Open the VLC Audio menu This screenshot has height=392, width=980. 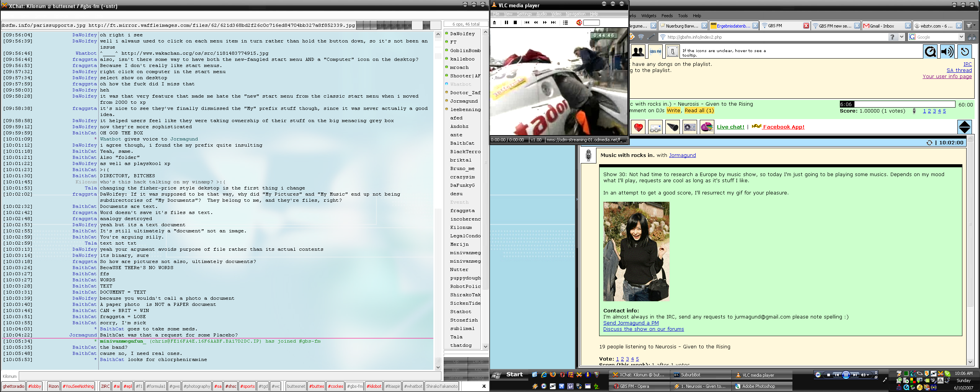pos(541,14)
